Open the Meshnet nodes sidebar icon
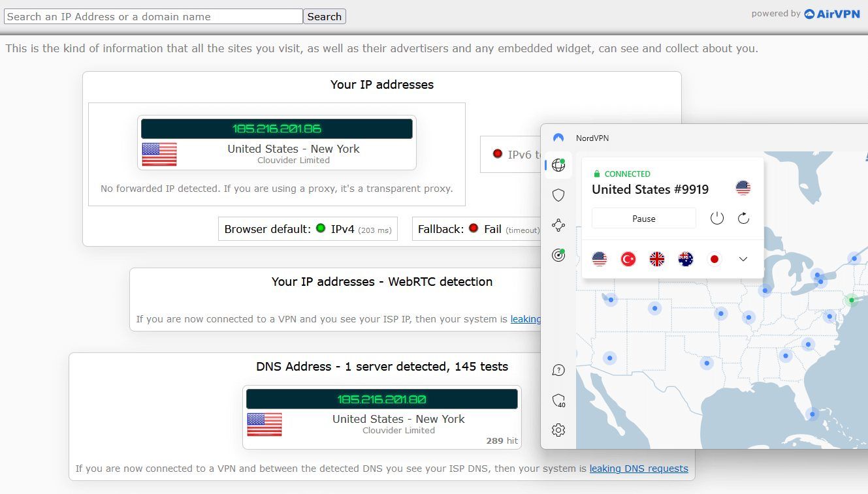 (x=558, y=225)
